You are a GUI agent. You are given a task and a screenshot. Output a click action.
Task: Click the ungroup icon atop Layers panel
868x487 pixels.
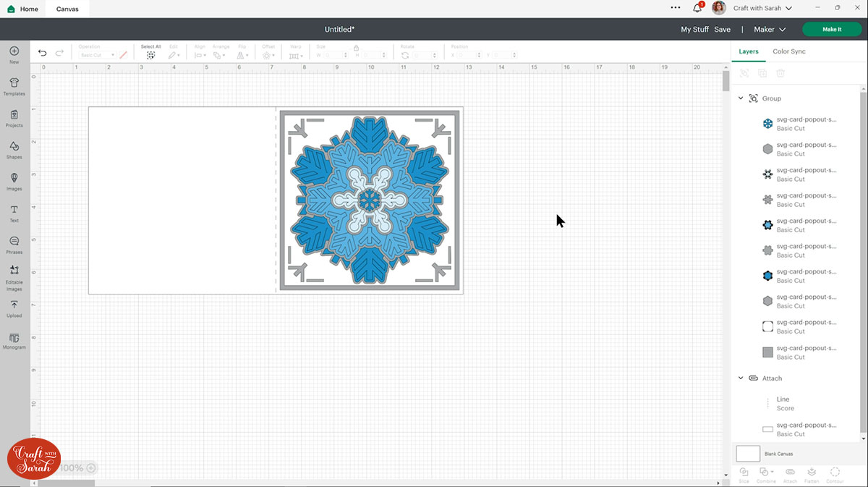744,73
